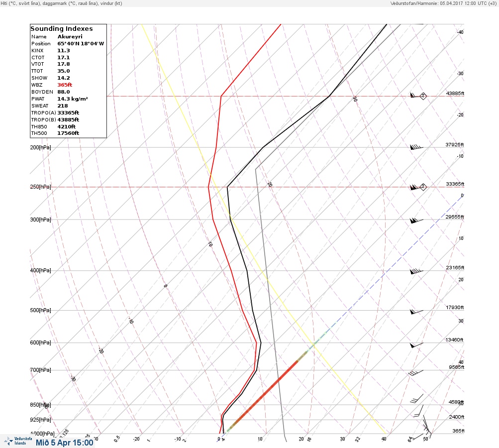Image resolution: width=499 pixels, height=448 pixels.
Task: Select the VTOT value 17.8
Action: pos(64,64)
